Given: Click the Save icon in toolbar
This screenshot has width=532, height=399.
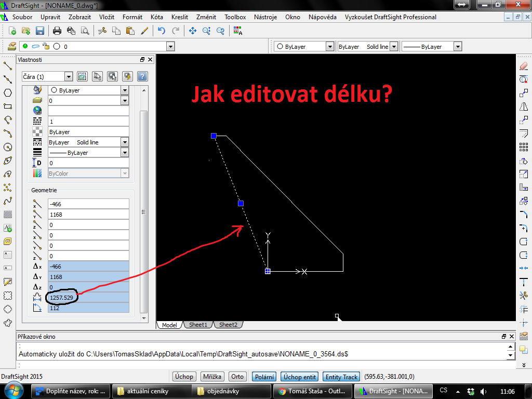Looking at the screenshot, I should click(39, 31).
